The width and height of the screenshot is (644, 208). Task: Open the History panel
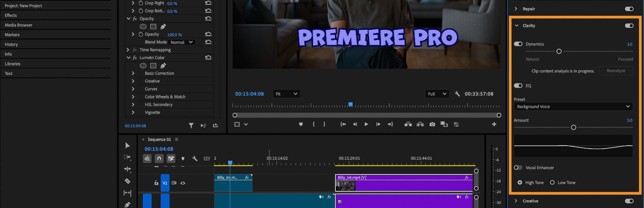[11, 45]
